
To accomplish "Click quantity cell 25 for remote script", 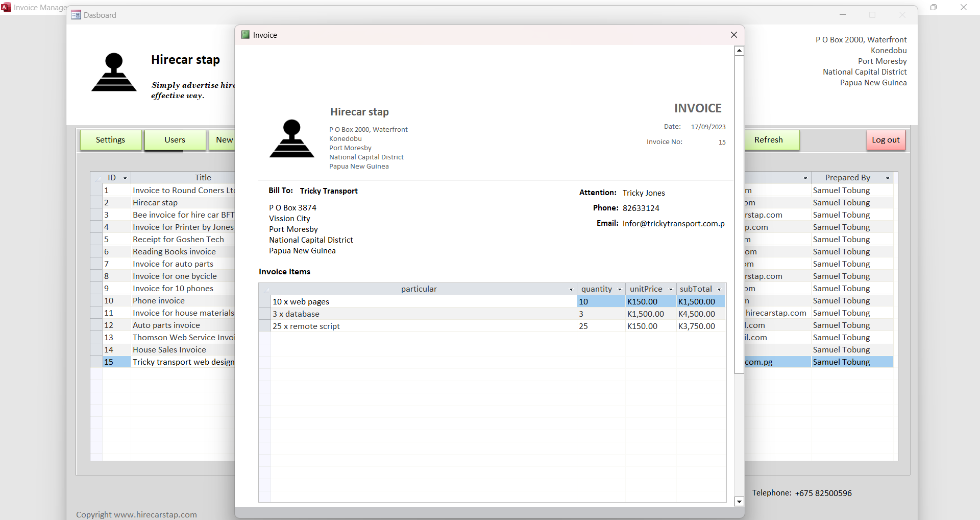I will point(601,326).
